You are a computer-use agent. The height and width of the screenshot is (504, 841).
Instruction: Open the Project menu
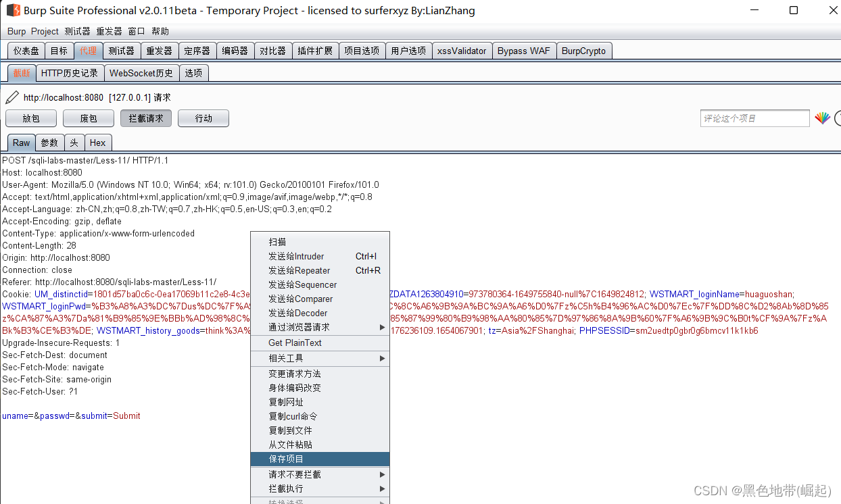[x=45, y=31]
